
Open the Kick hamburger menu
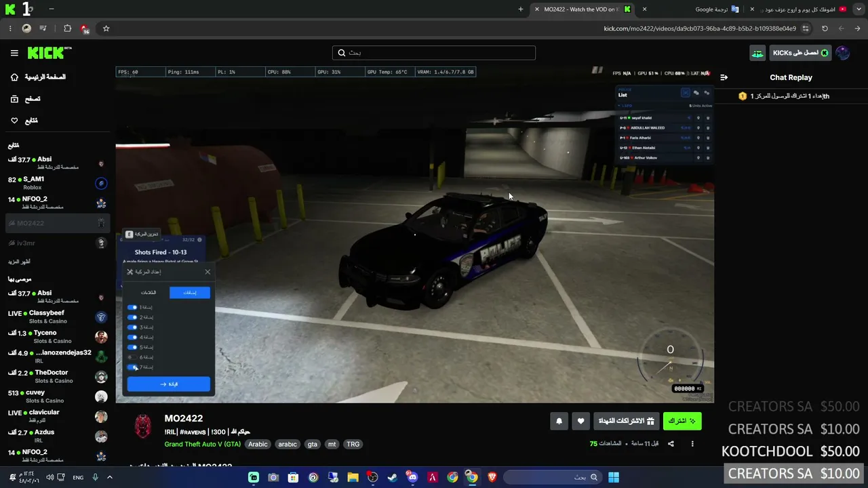point(14,53)
